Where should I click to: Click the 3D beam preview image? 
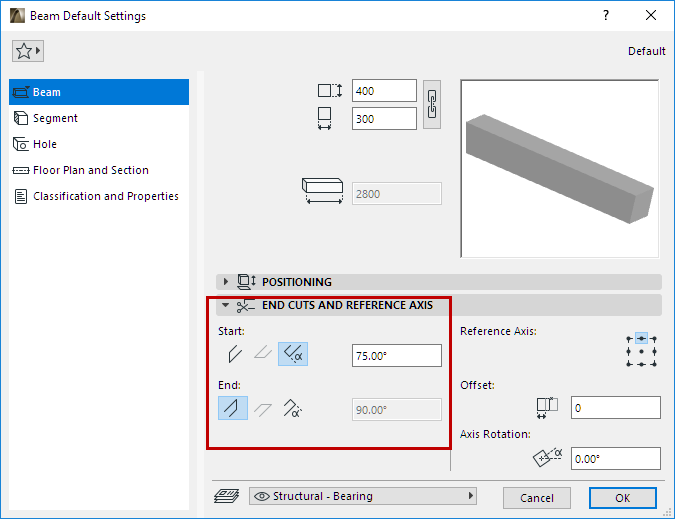pyautogui.click(x=560, y=169)
